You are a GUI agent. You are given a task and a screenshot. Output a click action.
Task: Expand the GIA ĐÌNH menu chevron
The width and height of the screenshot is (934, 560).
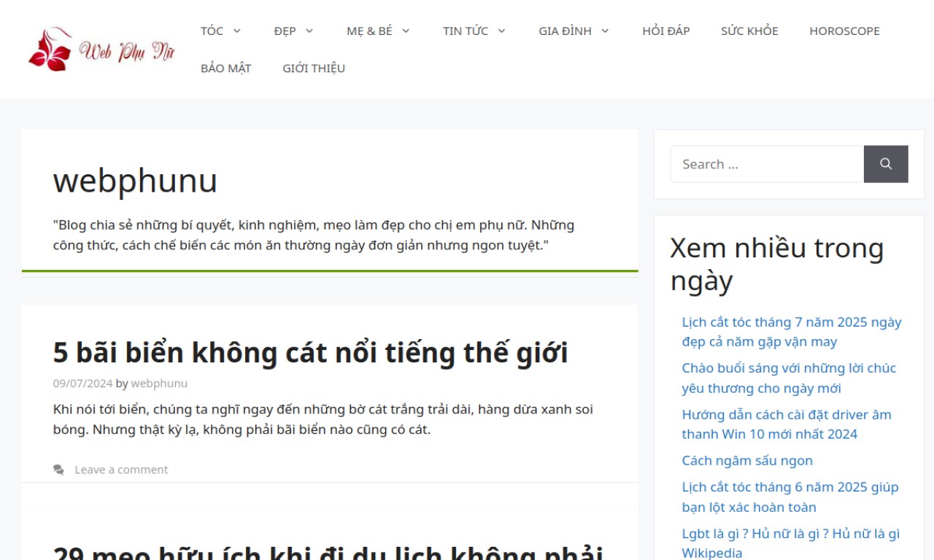(x=605, y=31)
